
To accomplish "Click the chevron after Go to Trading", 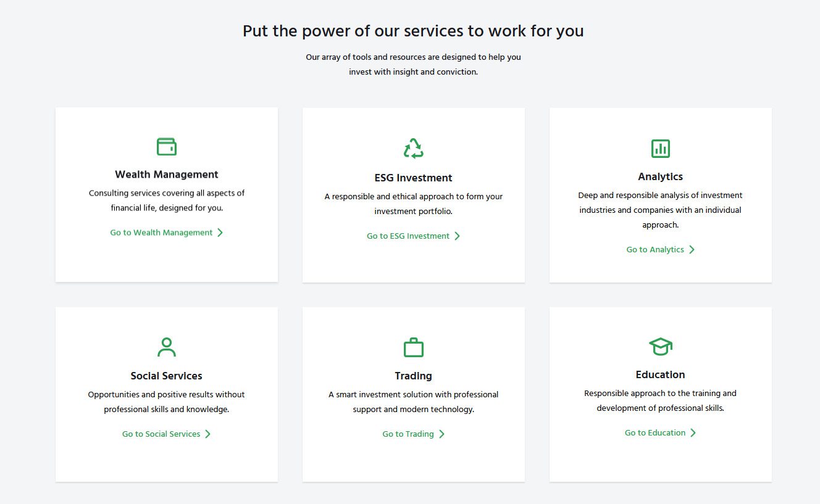I will [x=441, y=434].
